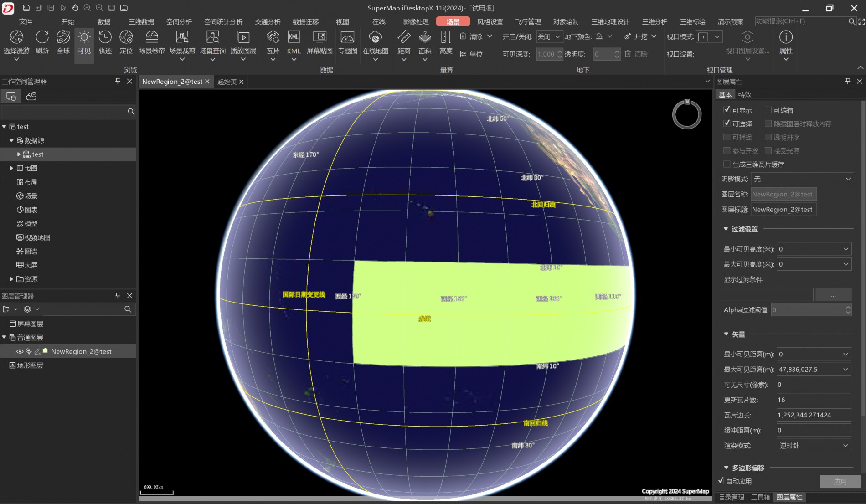Toggle the 自动应用 checkbox
Image resolution: width=866 pixels, height=504 pixels.
pyautogui.click(x=721, y=481)
